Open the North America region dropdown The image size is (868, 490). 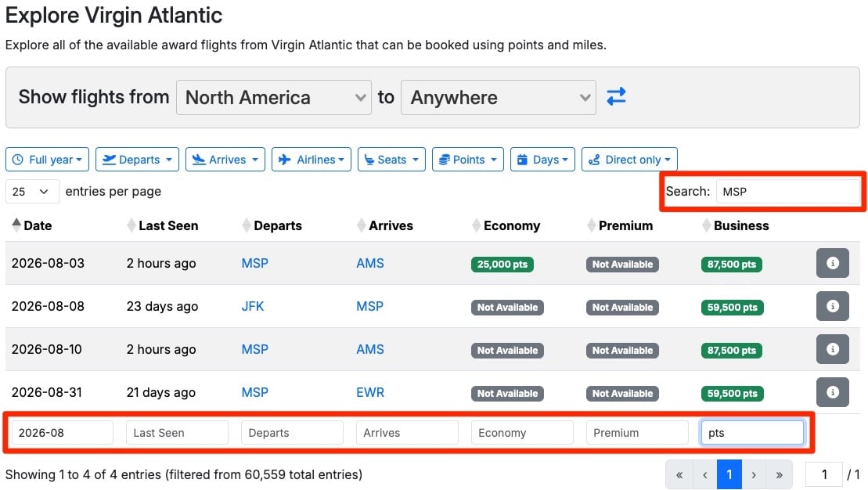click(x=273, y=97)
